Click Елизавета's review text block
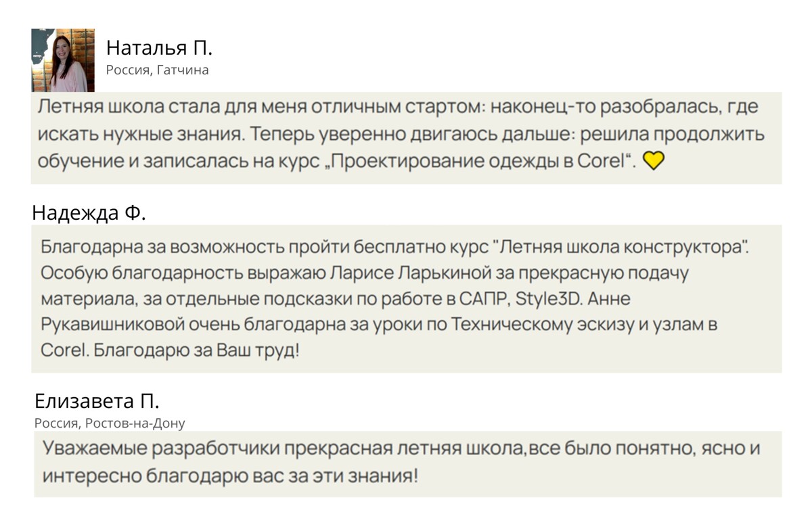Viewport: 812px width, 525px height. (408, 463)
